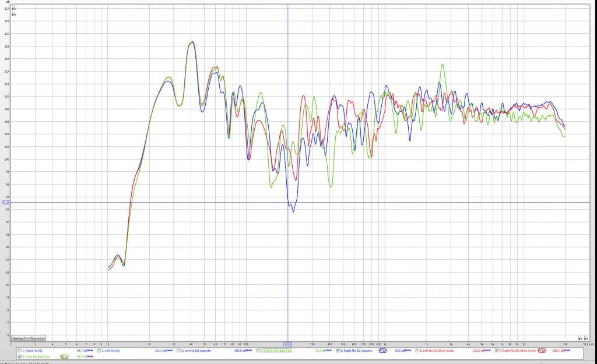
Task: Click the 'dB' unit label above the y-axis
Action: point(8,2)
